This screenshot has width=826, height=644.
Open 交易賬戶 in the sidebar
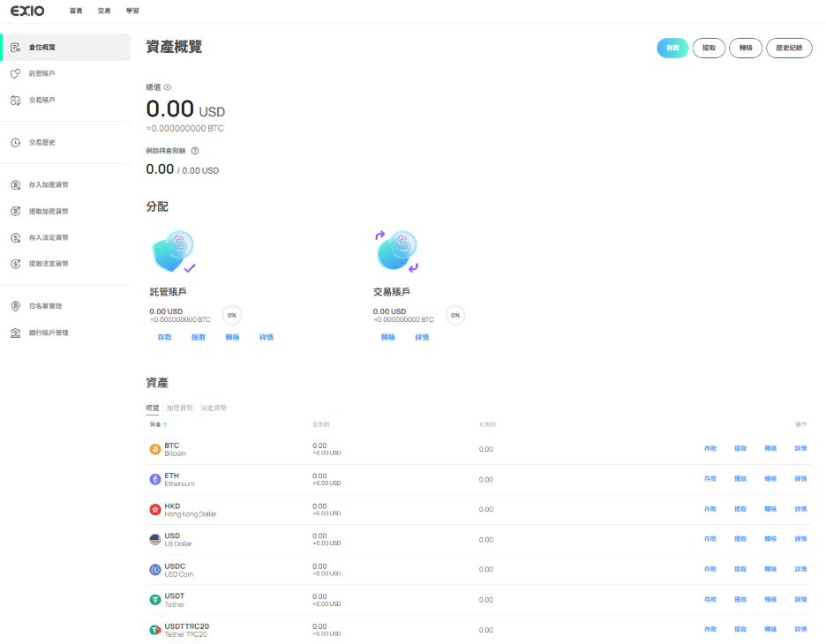pyautogui.click(x=41, y=101)
